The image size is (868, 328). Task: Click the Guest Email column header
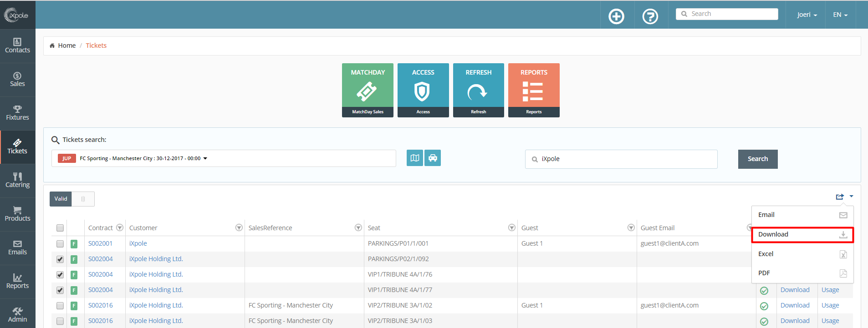pos(658,228)
